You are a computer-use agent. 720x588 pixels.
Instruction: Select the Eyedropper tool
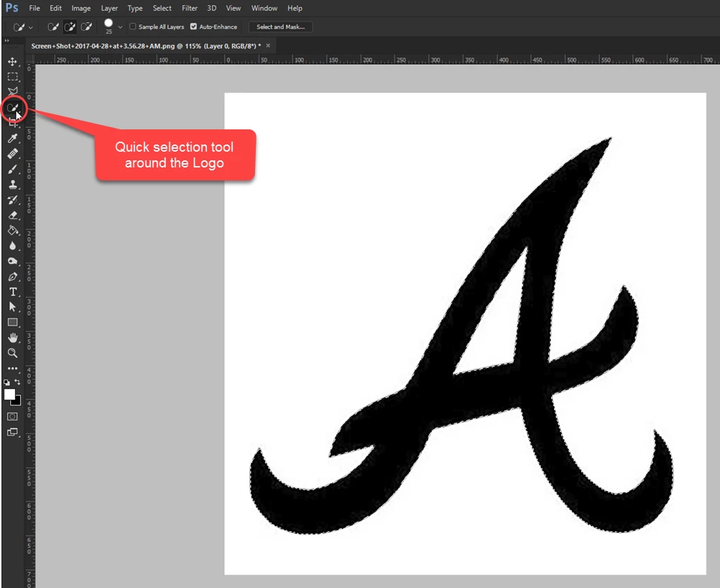(12, 138)
